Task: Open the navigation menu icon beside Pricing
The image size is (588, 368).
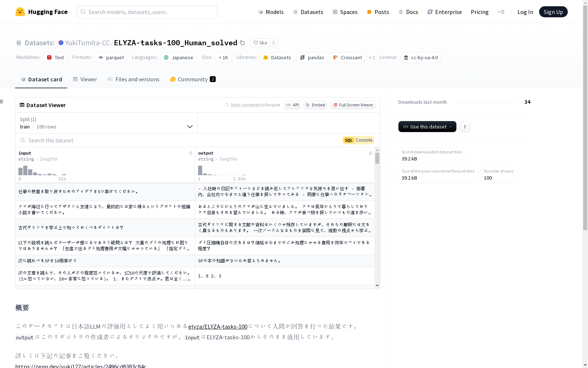Action: point(501,12)
